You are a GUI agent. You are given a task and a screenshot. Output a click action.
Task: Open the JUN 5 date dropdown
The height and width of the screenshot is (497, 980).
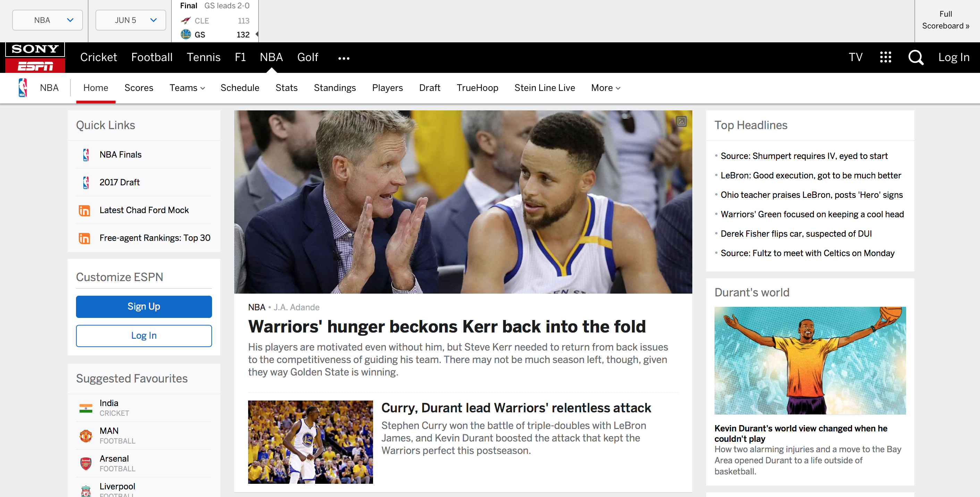pos(130,20)
